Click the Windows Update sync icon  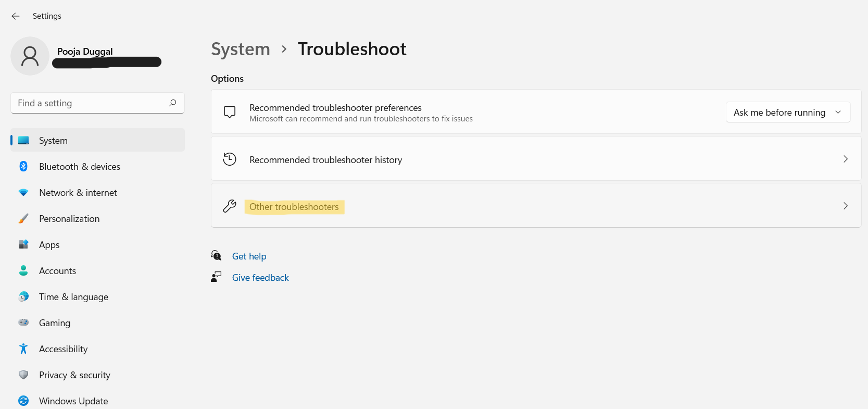pyautogui.click(x=23, y=401)
